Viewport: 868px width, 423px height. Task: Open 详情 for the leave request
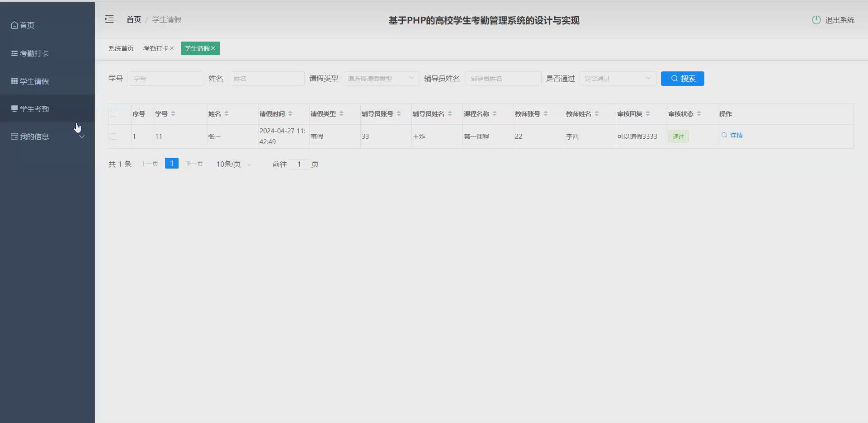pyautogui.click(x=736, y=135)
